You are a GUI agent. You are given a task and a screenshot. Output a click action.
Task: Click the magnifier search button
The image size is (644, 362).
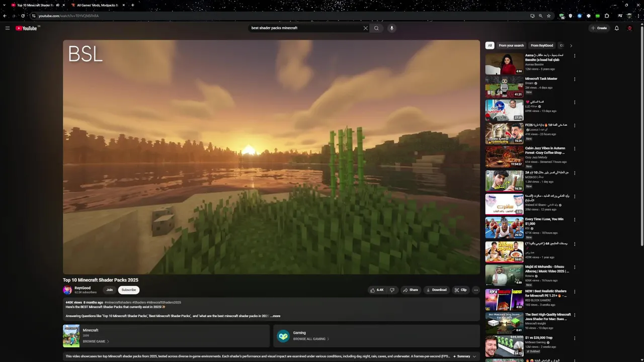376,28
